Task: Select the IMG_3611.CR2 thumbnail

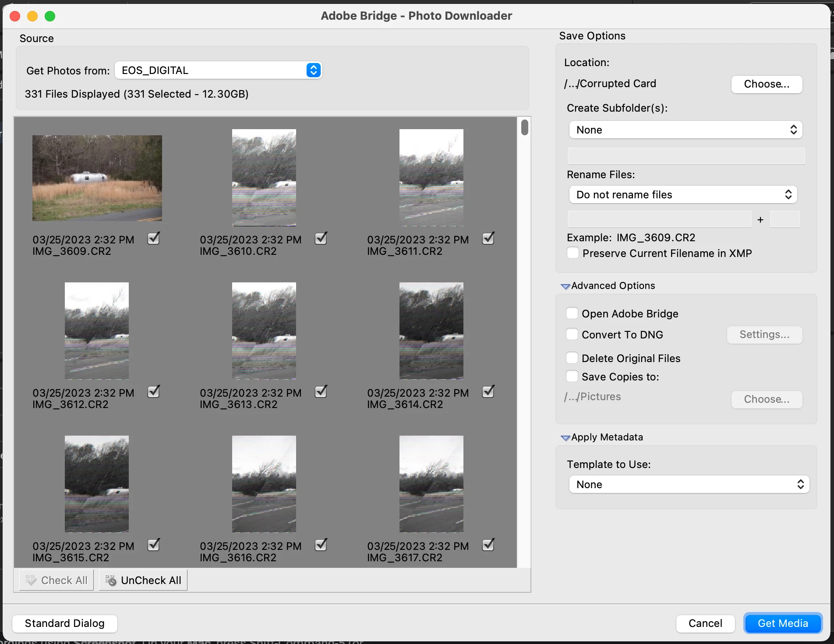Action: [431, 177]
